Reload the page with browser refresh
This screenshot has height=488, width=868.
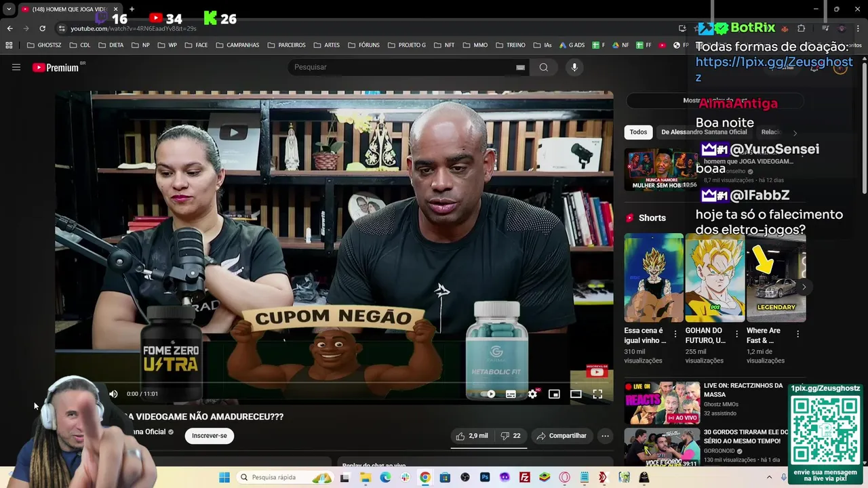click(x=42, y=28)
